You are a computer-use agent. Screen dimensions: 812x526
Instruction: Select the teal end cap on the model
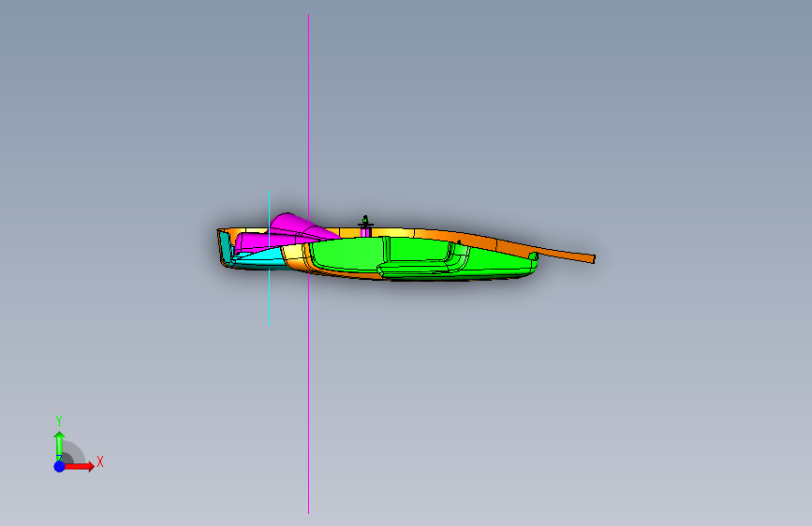tap(226, 247)
